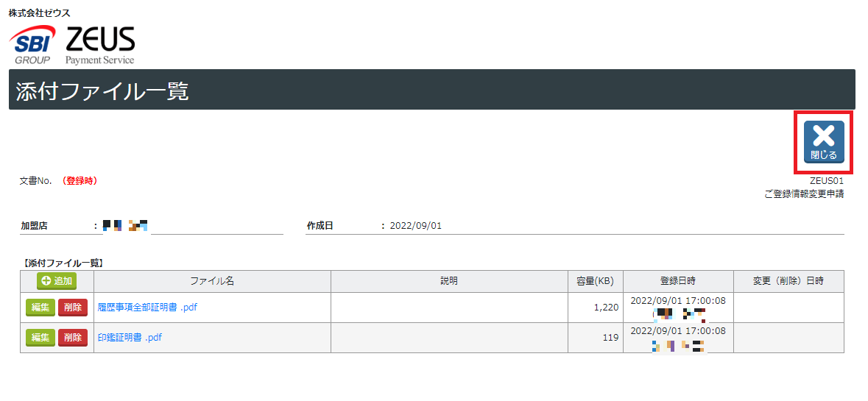
Task: Click the 容量(KB) column header
Action: pos(595,281)
